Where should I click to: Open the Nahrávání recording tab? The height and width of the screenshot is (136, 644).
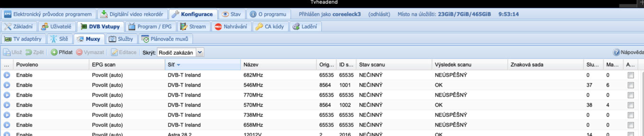[x=231, y=27]
